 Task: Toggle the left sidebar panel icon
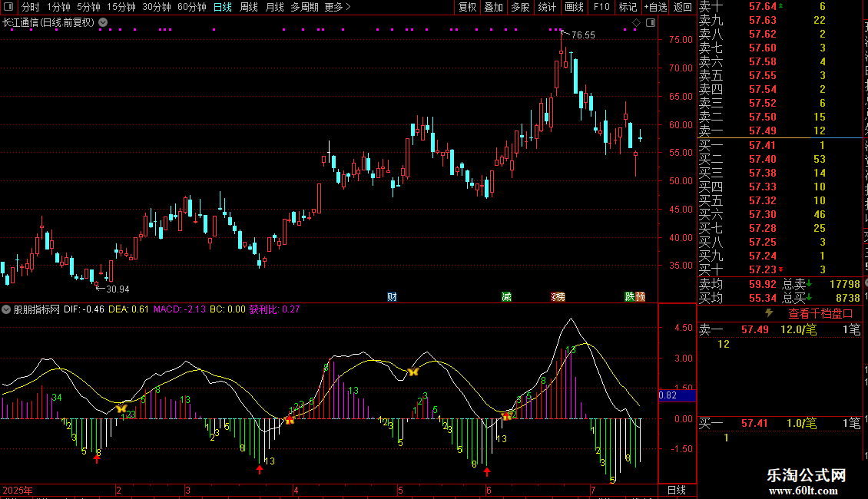pyautogui.click(x=8, y=7)
